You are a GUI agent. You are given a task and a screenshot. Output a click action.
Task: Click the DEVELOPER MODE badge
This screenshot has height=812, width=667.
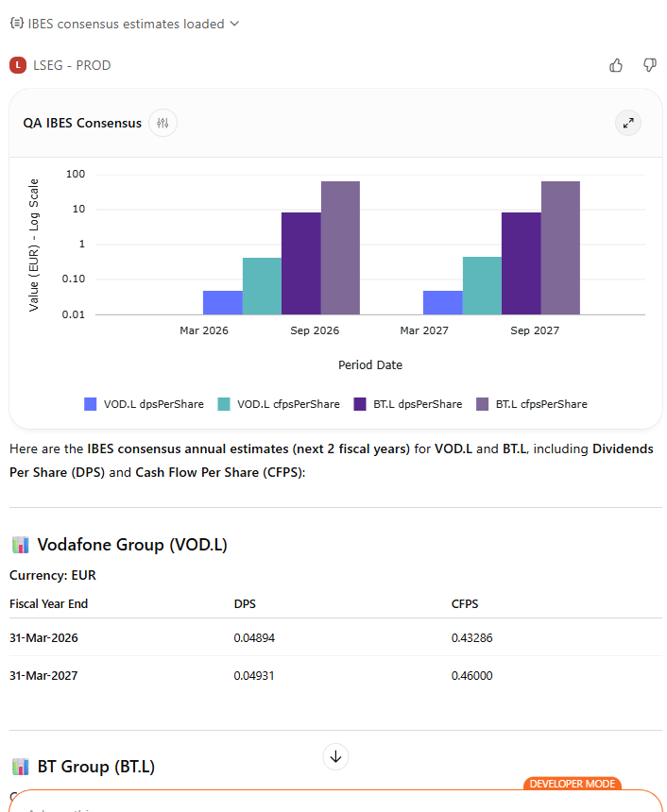click(572, 784)
